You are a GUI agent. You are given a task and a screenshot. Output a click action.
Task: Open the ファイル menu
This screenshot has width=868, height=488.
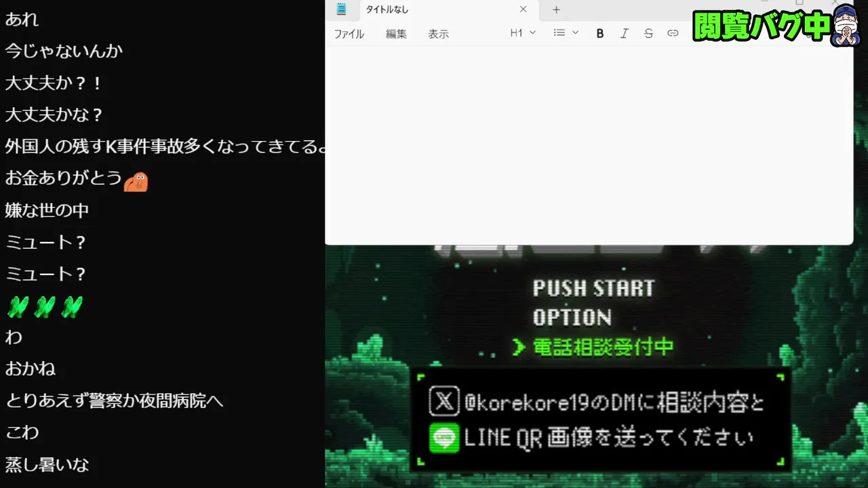tap(349, 34)
